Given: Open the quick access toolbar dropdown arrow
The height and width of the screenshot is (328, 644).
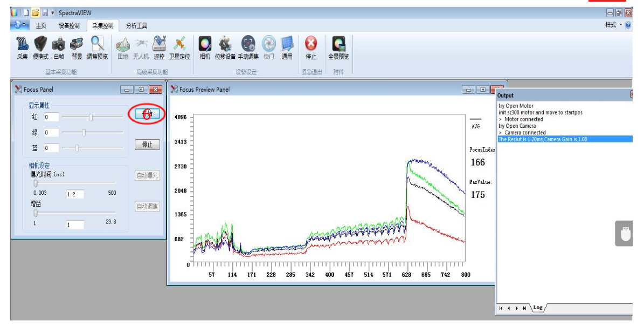Looking at the screenshot, I should (53, 12).
